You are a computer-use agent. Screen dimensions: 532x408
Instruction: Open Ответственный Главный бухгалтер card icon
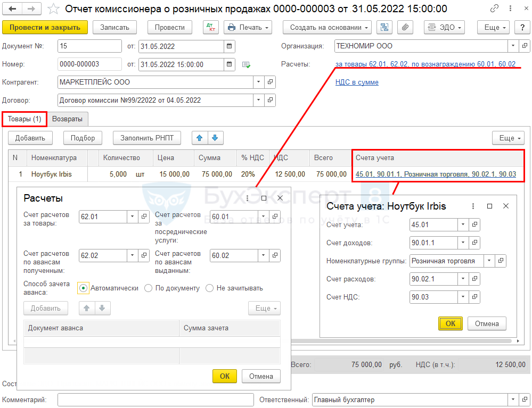click(525, 399)
